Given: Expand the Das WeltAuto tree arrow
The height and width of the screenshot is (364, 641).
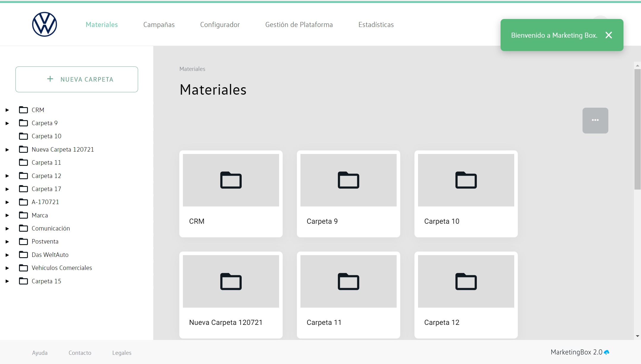Looking at the screenshot, I should point(7,255).
